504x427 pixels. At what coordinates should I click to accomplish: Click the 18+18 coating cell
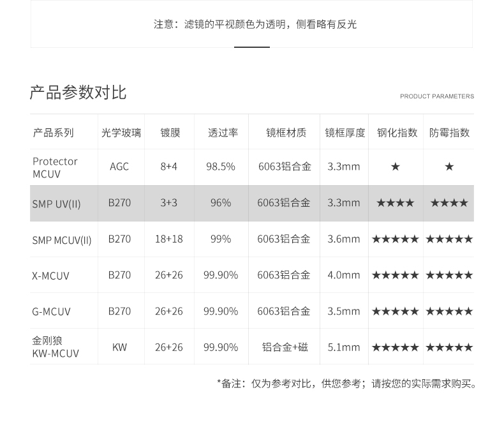pyautogui.click(x=169, y=239)
